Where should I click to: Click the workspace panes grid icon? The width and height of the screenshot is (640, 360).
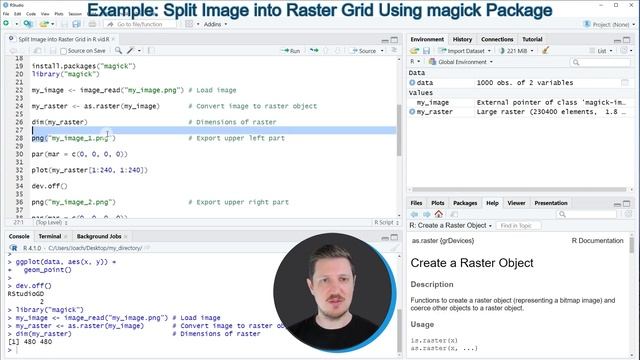click(189, 24)
